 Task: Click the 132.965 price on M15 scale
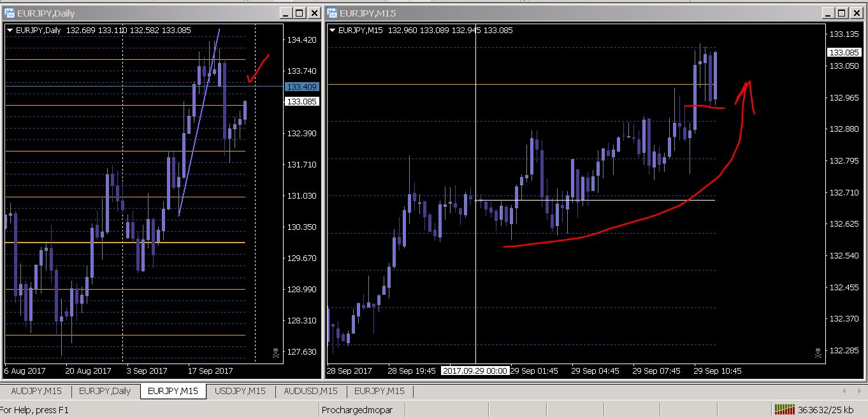[x=844, y=97]
